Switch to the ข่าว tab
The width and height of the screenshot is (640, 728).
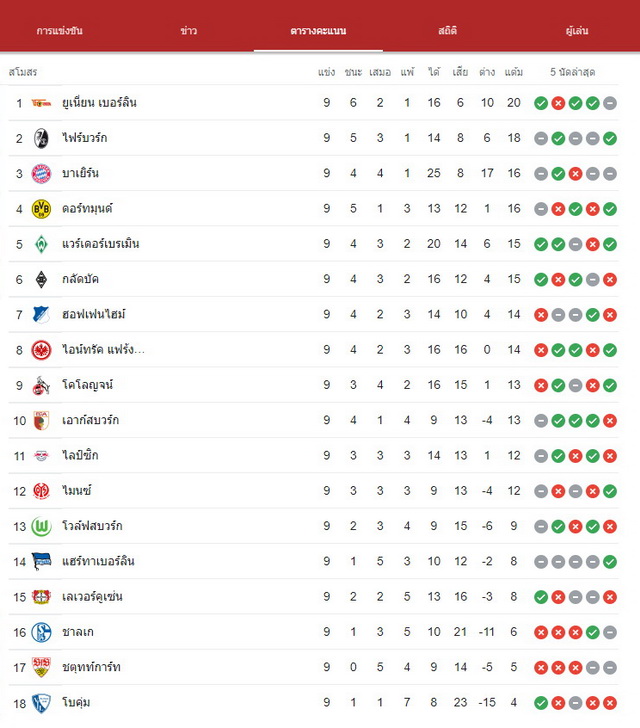pyautogui.click(x=189, y=31)
